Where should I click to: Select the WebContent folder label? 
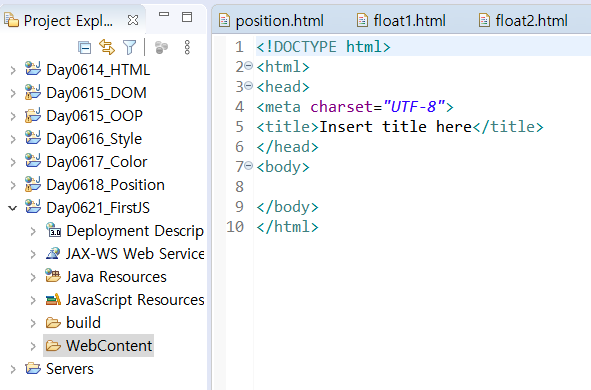(109, 346)
